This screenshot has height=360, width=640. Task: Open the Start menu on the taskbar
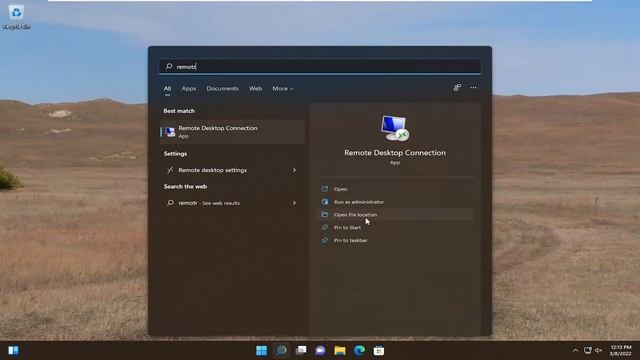[x=261, y=351]
